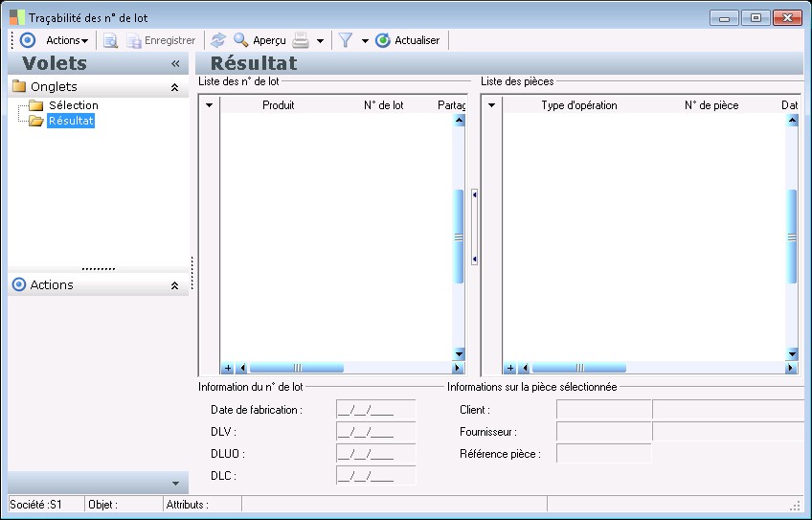Click plus button in pieces list
The image size is (812, 520).
(509, 368)
